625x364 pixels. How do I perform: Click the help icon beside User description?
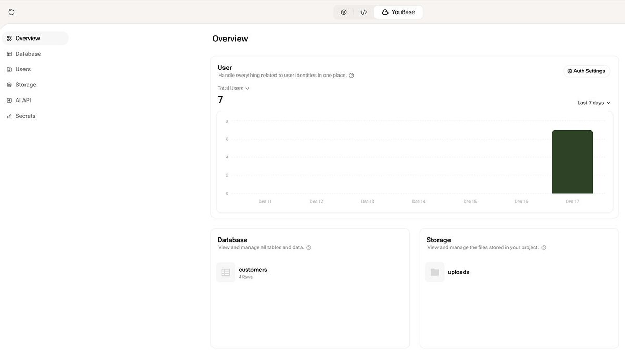pos(352,76)
